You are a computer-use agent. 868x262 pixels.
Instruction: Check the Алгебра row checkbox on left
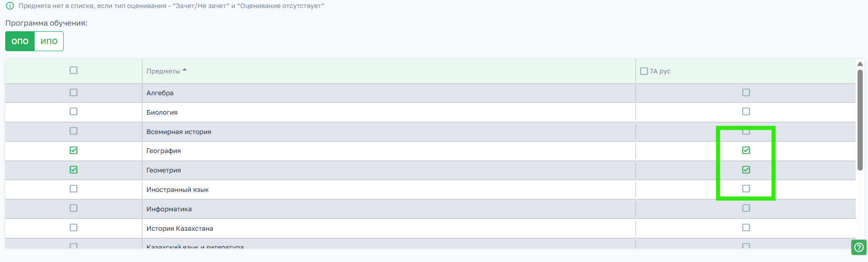[74, 92]
